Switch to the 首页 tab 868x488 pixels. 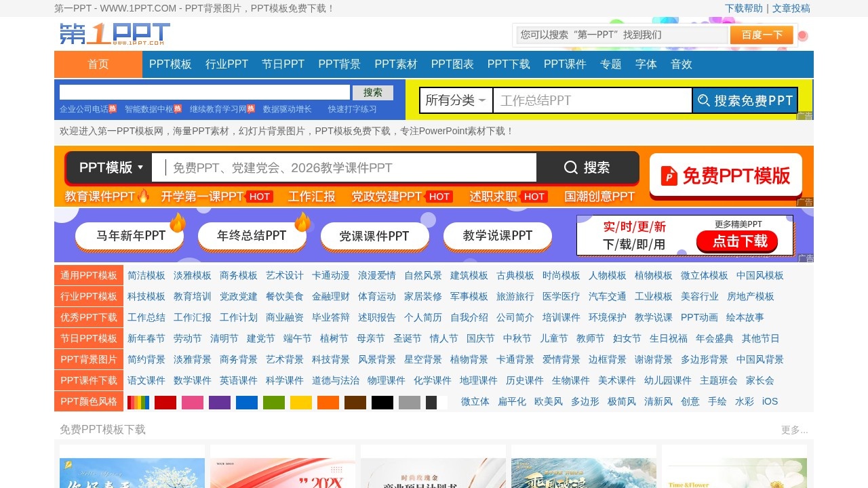point(97,64)
